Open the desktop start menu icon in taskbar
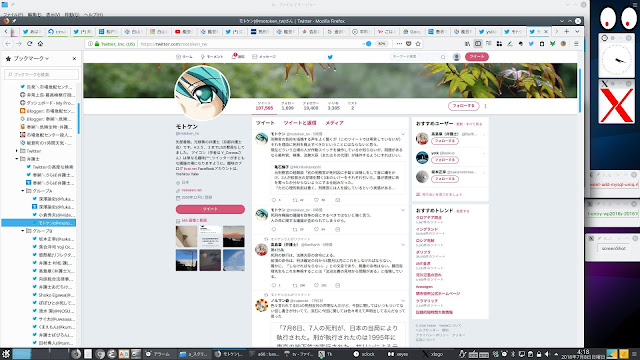The height and width of the screenshot is (360, 640). click(6, 354)
